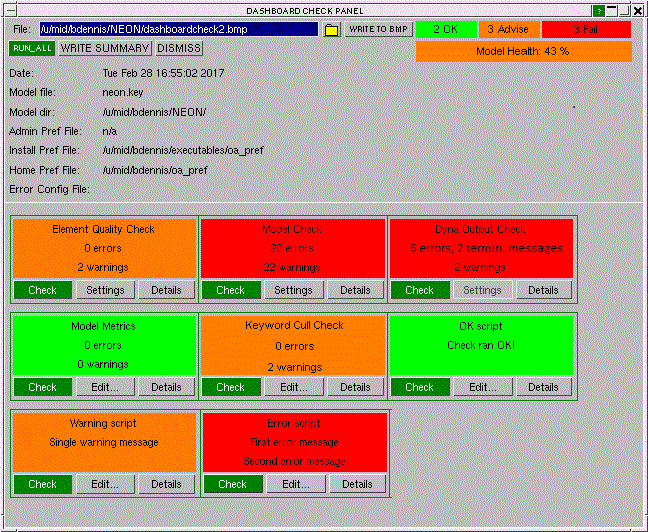Click the Model Health 43 % bar
The image size is (648, 532).
click(x=523, y=51)
